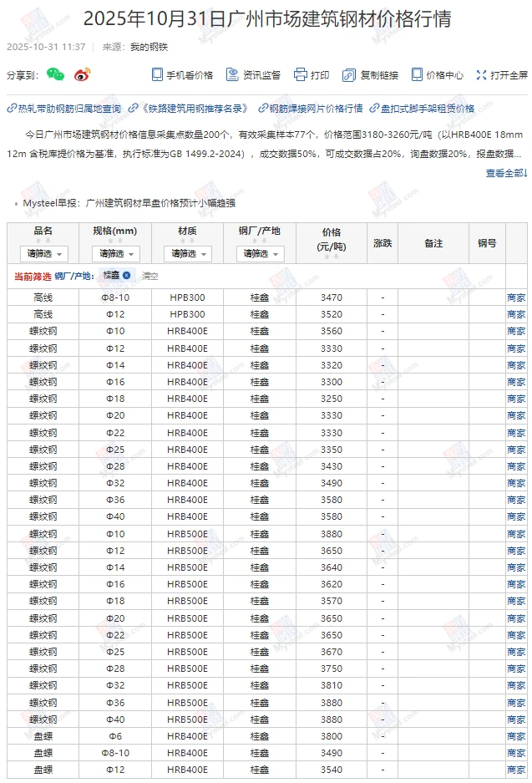Click price 3470 in the 高线 Φ8-10 row
The image size is (532, 783).
pos(332,297)
